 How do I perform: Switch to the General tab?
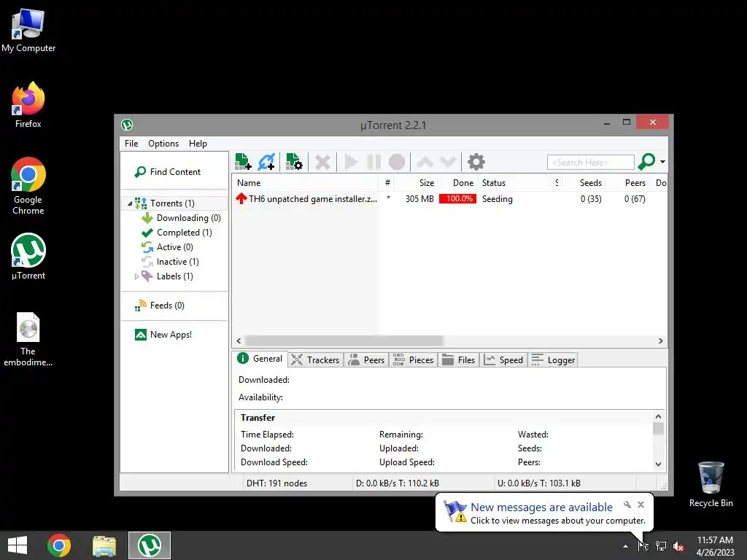point(260,359)
